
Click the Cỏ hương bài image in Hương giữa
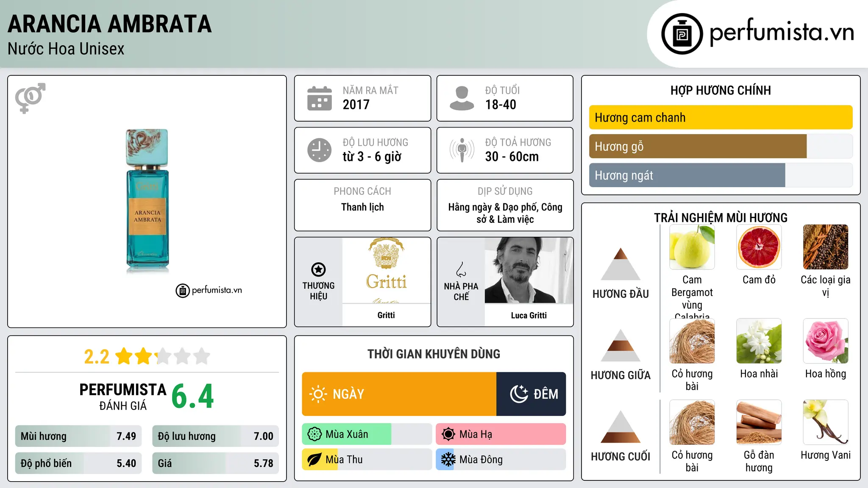[692, 341]
